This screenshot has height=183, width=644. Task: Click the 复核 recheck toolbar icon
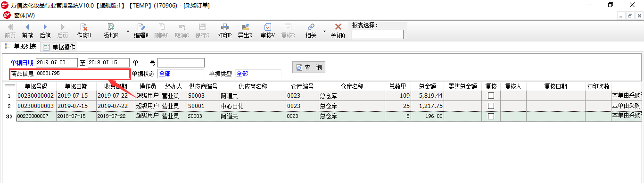(x=288, y=31)
